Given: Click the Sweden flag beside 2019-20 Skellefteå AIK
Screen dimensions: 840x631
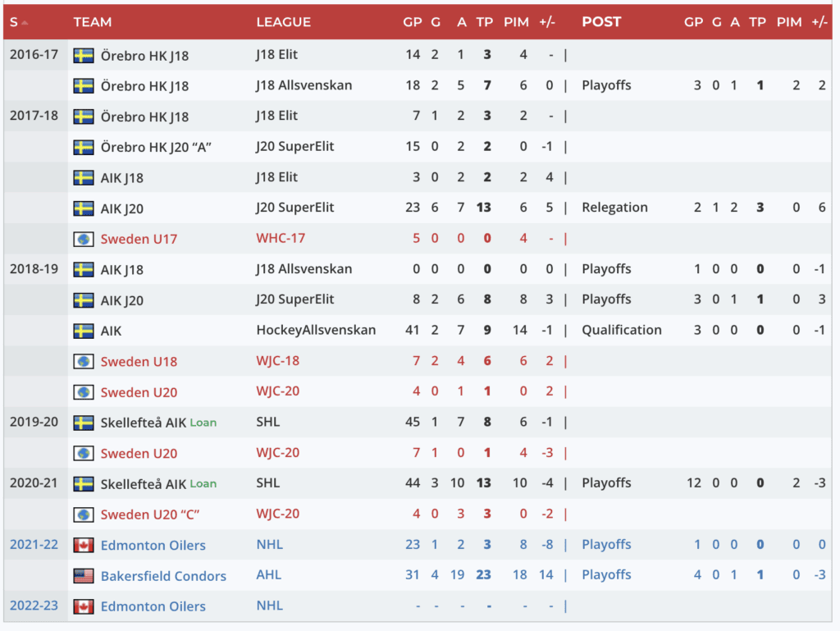Looking at the screenshot, I should click(84, 423).
